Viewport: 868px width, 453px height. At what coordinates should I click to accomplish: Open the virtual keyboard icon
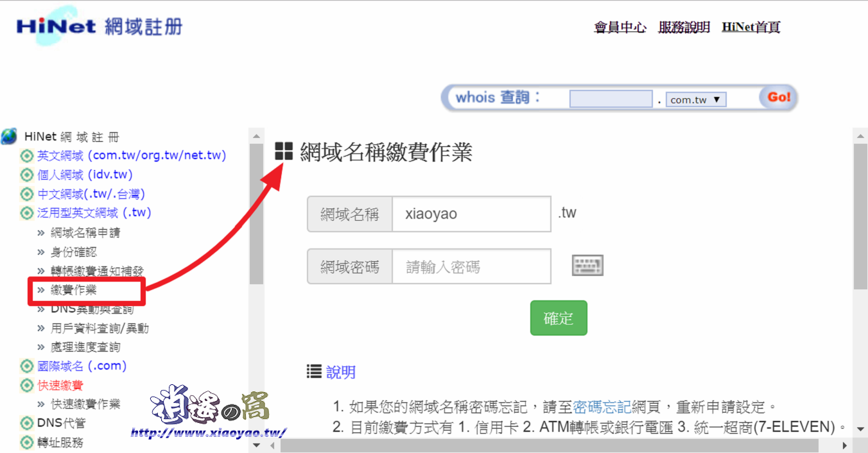pyautogui.click(x=587, y=266)
